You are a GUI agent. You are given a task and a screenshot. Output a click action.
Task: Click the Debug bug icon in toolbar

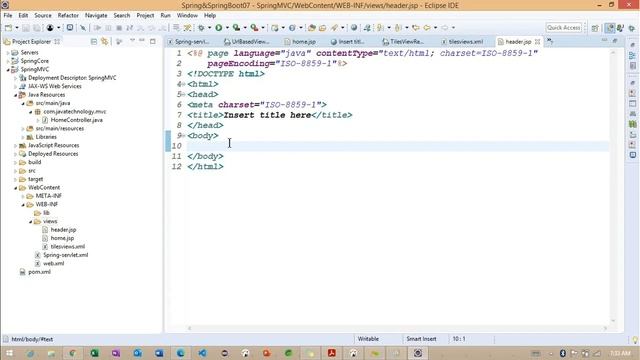(x=201, y=28)
